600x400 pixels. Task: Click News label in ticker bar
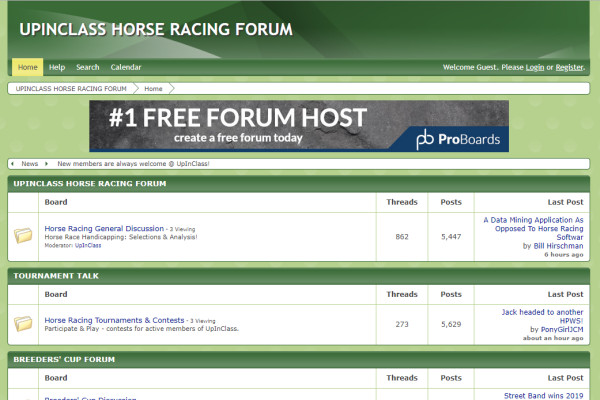point(29,164)
